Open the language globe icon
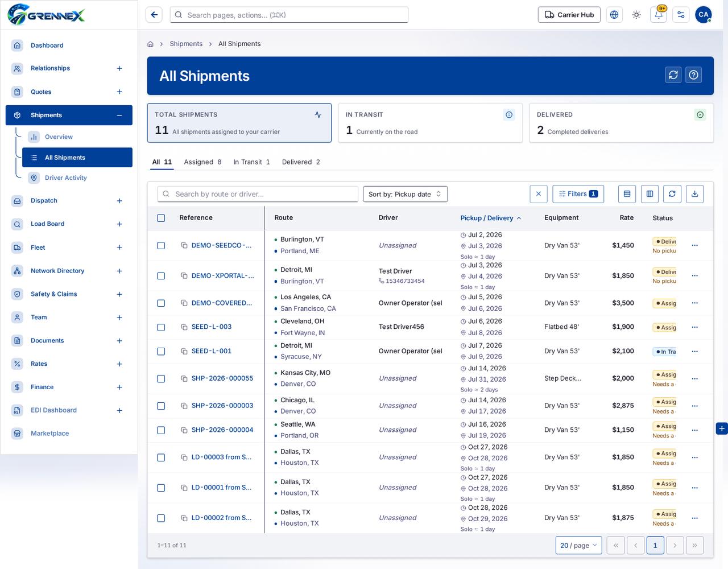The image size is (728, 569). click(x=614, y=15)
